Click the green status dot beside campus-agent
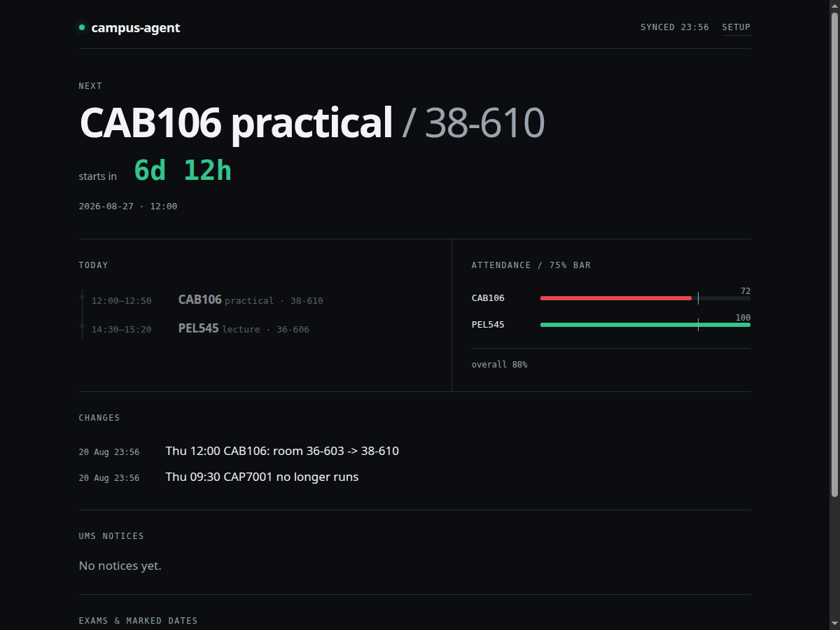The height and width of the screenshot is (630, 840). tap(82, 28)
